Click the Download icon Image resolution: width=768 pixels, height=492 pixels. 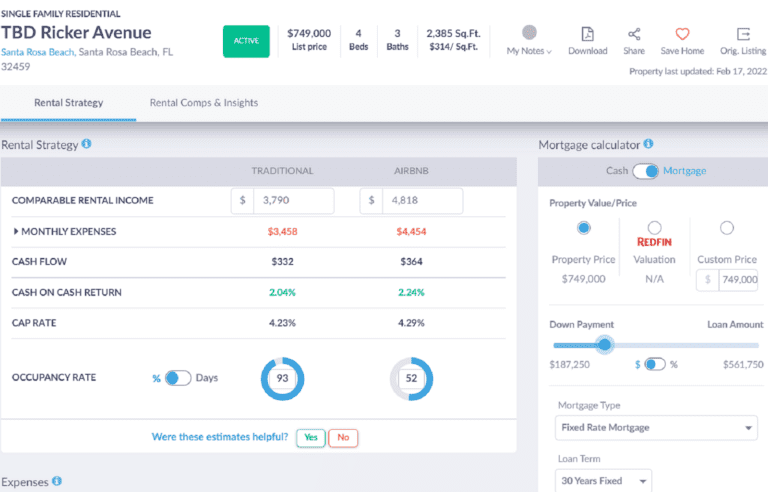click(x=587, y=34)
